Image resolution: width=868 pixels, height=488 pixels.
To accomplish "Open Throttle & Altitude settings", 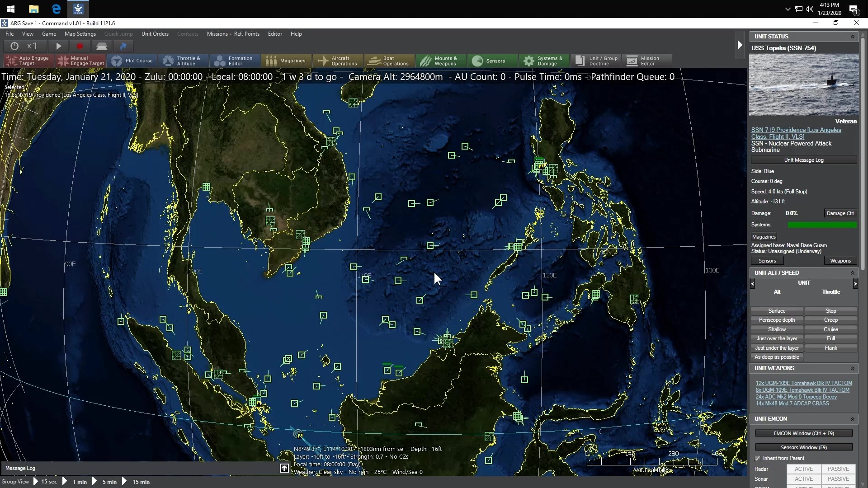I will 183,61.
